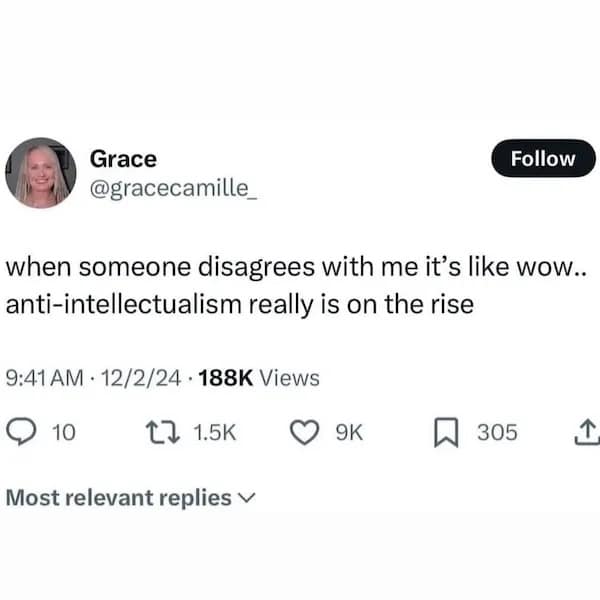Click the display name Grace
600x600 pixels.
[123, 158]
